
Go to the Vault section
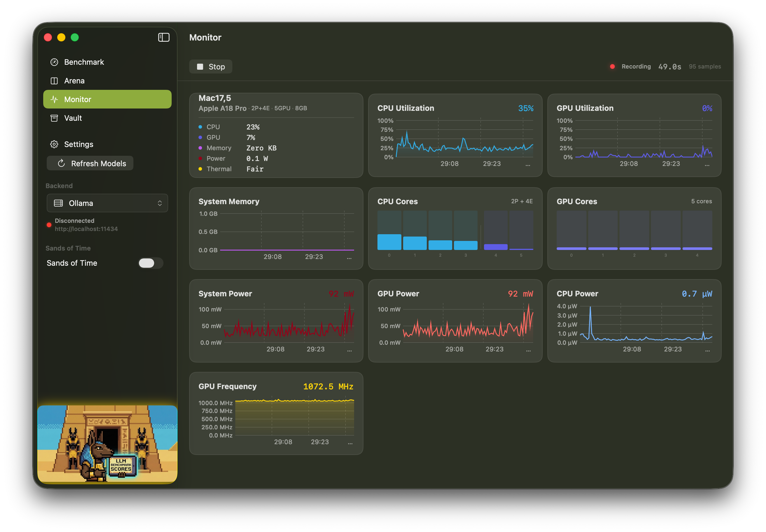coord(73,118)
